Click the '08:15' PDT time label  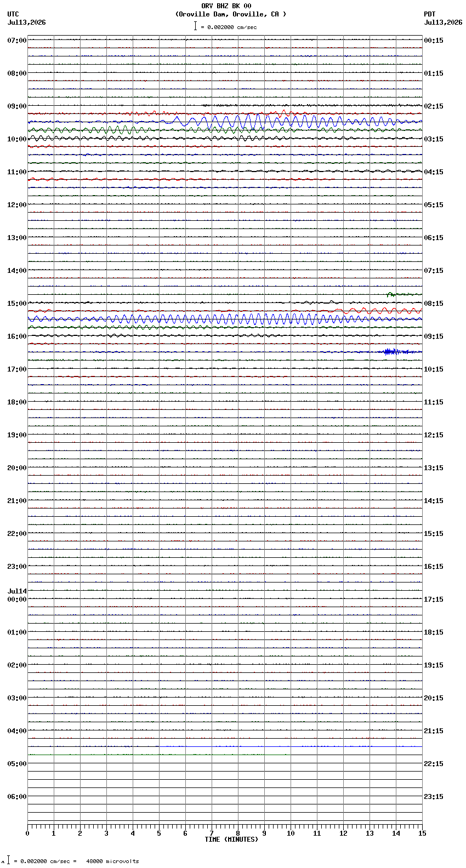[x=434, y=304]
